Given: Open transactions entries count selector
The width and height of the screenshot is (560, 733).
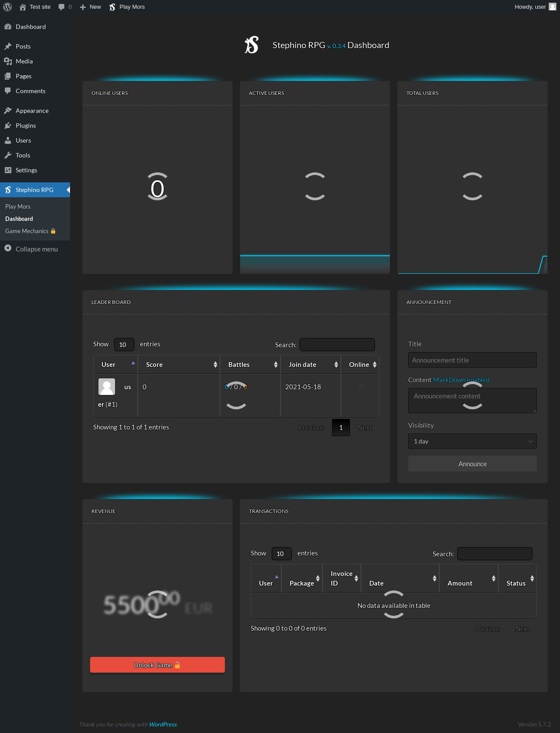Looking at the screenshot, I should click(x=281, y=554).
